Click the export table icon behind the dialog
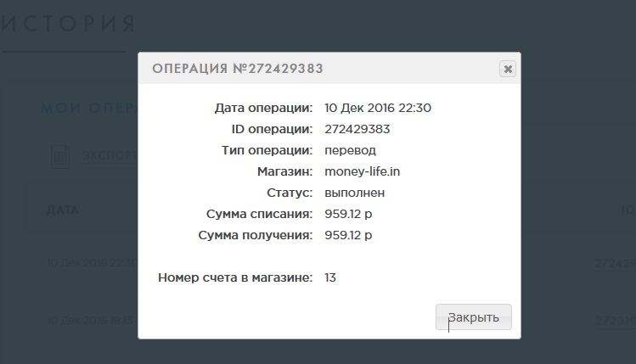The width and height of the screenshot is (636, 364). [60, 156]
